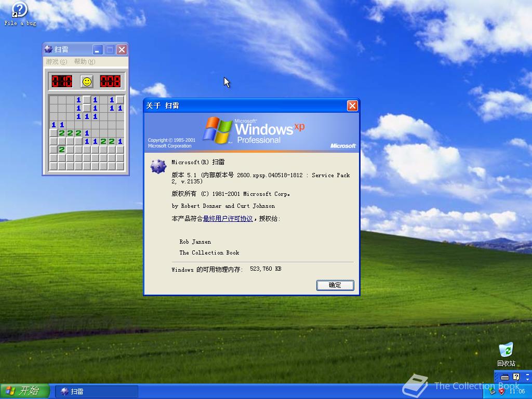The image size is (532, 399).
Task: Click the red security shield tray icon
Action: pyautogui.click(x=501, y=392)
